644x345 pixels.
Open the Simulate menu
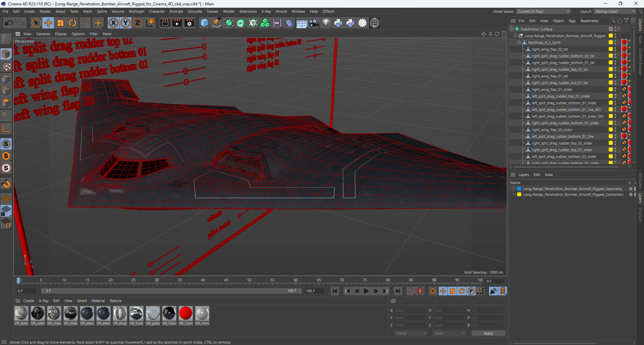click(195, 11)
